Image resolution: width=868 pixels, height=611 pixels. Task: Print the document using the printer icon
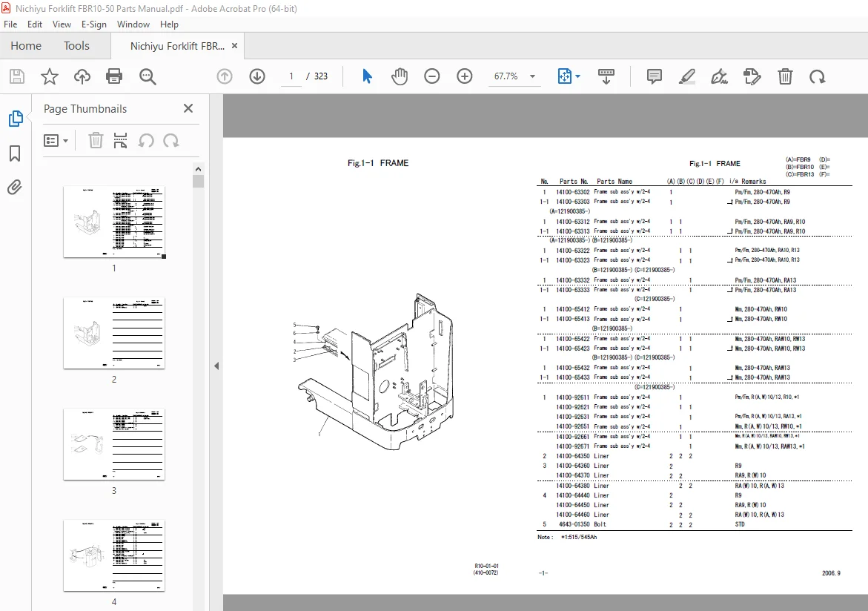pyautogui.click(x=114, y=76)
